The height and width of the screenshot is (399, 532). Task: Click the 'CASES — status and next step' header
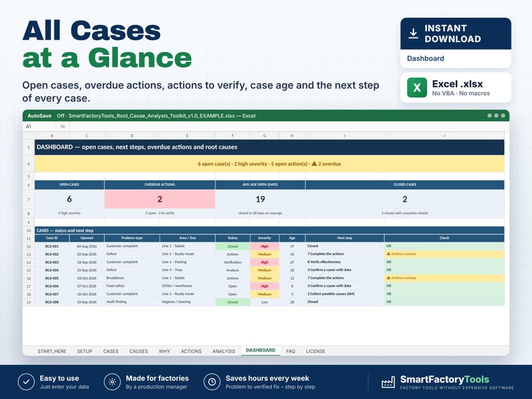(x=269, y=230)
